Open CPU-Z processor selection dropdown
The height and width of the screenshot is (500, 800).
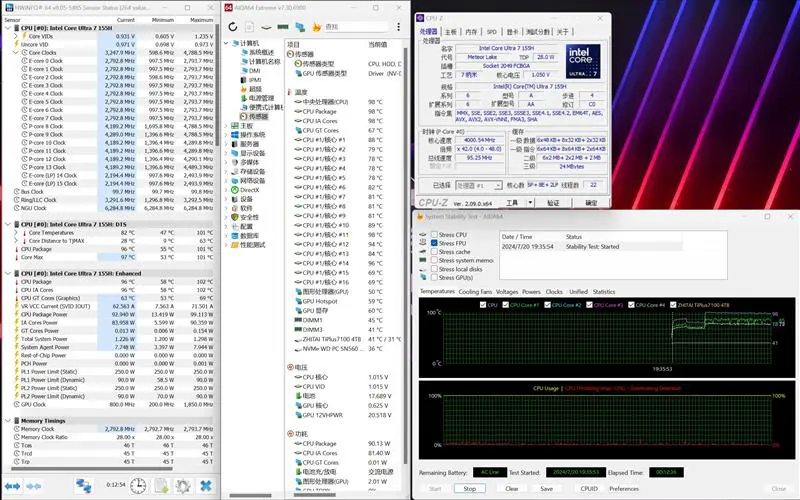498,185
